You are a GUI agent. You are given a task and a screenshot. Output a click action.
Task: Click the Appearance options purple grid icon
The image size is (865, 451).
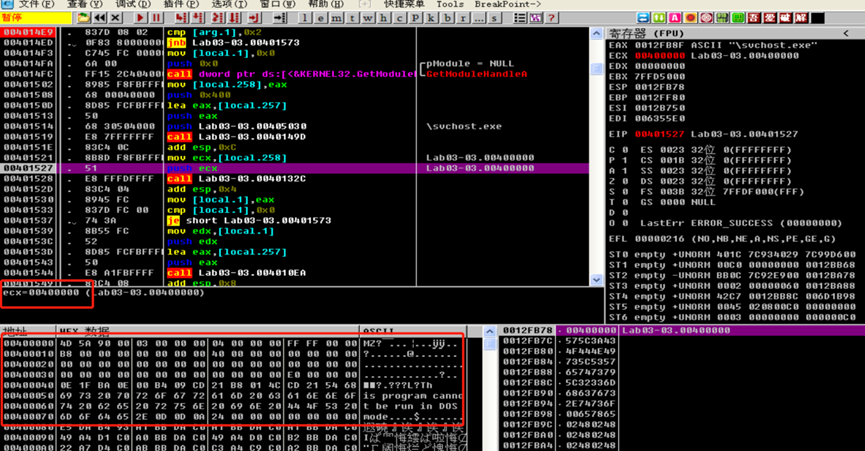click(536, 18)
